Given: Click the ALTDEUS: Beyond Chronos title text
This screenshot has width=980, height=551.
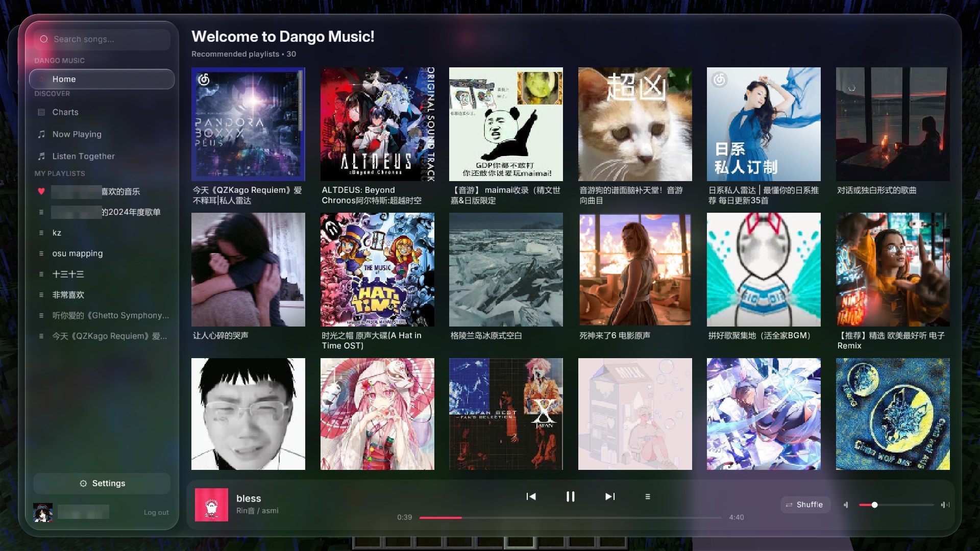Looking at the screenshot, I should pos(372,195).
